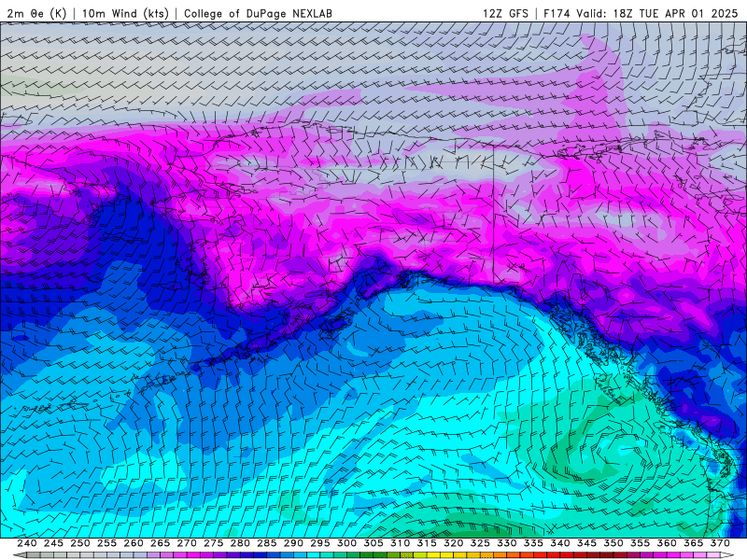
Task: Select the 280 value on the color scale
Action: [240, 543]
